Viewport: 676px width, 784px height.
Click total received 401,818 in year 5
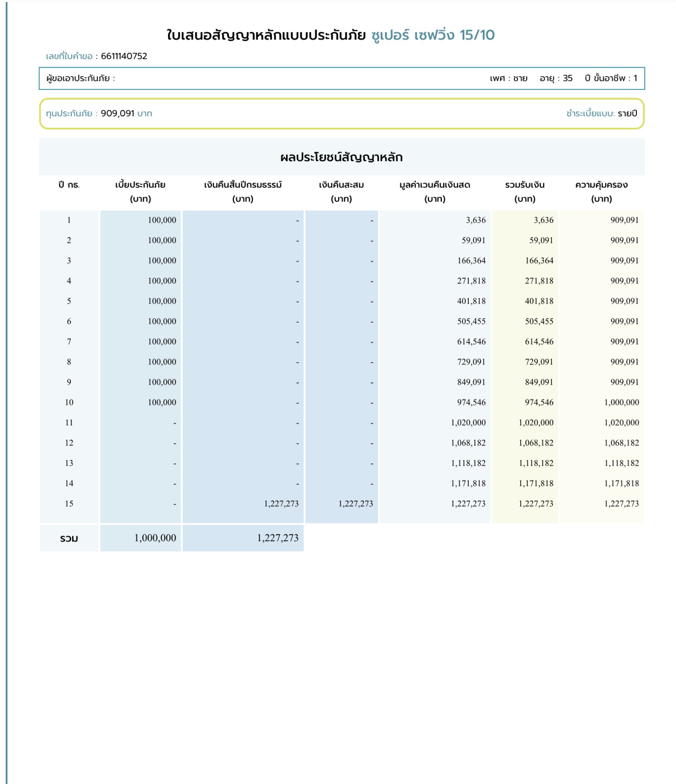coord(539,301)
